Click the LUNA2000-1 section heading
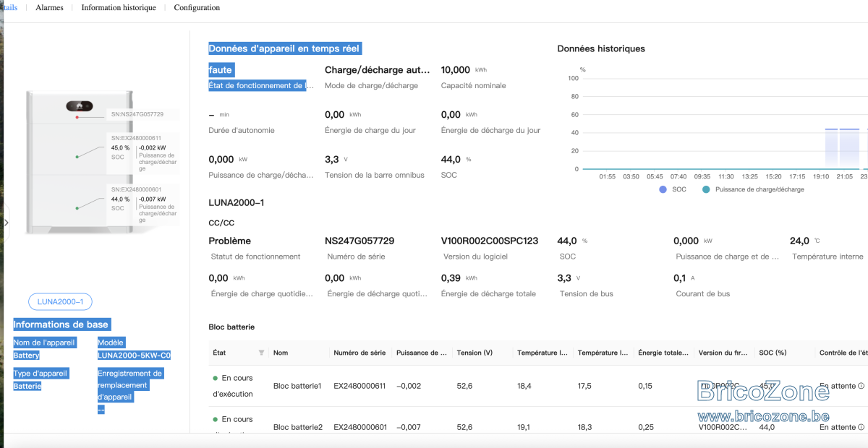The image size is (868, 448). 237,202
